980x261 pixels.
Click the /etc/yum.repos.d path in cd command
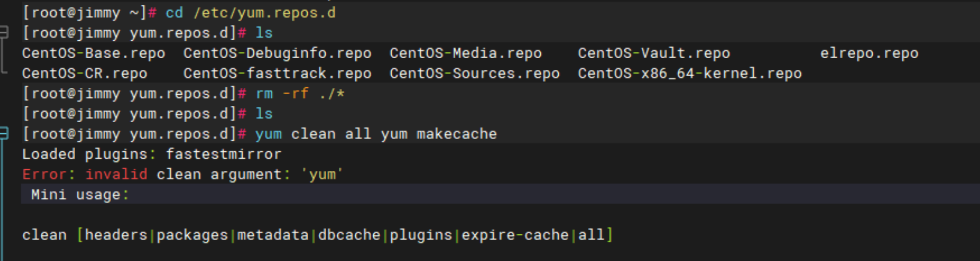coord(265,13)
